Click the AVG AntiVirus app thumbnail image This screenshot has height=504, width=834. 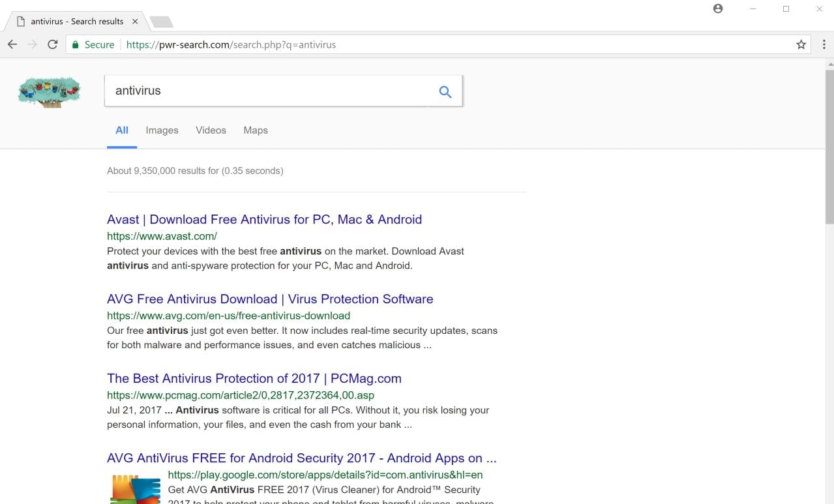(135, 489)
